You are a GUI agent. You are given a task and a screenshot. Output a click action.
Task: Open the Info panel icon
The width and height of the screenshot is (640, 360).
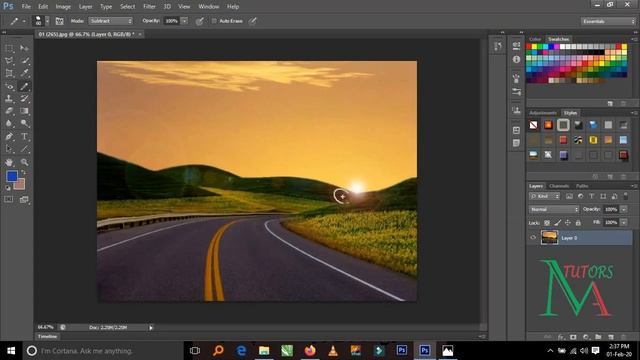click(x=516, y=60)
